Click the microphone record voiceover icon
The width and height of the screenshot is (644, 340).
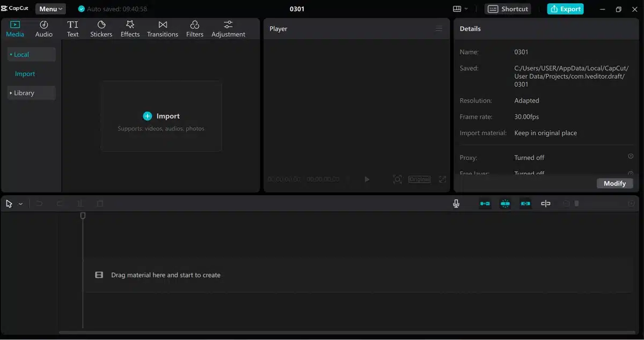(456, 204)
